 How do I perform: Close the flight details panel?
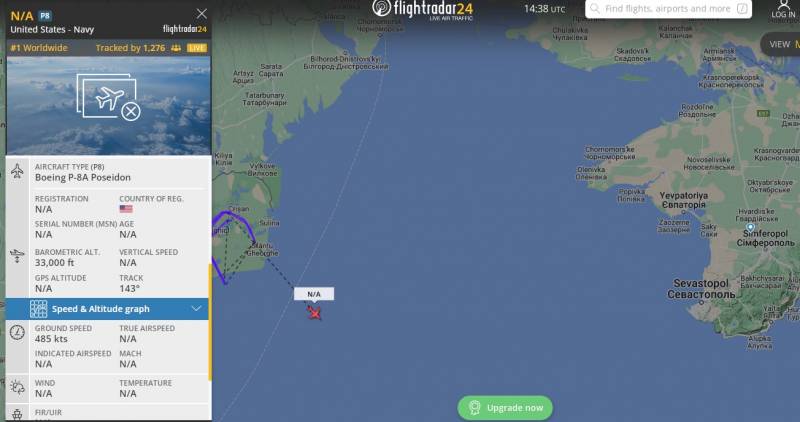[202, 14]
